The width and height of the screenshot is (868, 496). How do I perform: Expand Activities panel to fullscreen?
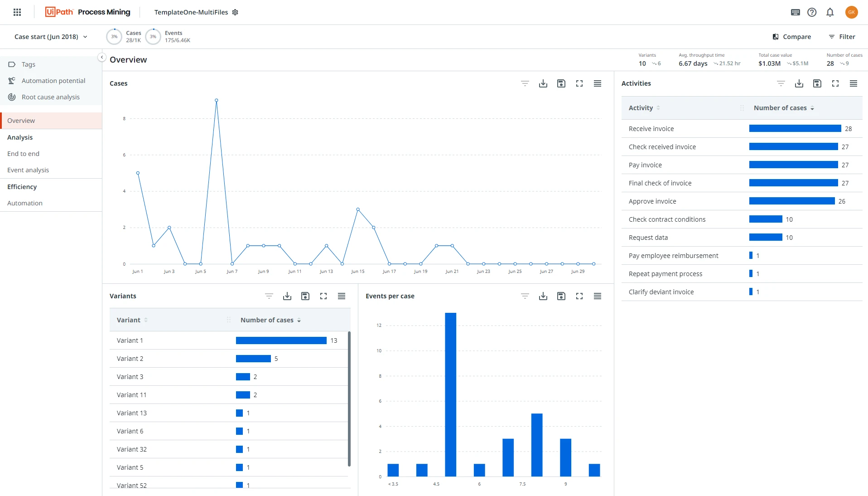pos(835,83)
